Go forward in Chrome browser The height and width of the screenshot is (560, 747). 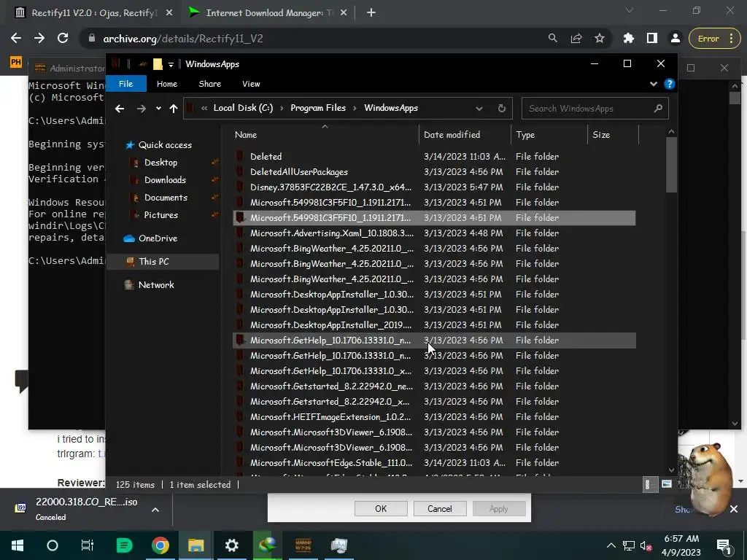point(39,39)
